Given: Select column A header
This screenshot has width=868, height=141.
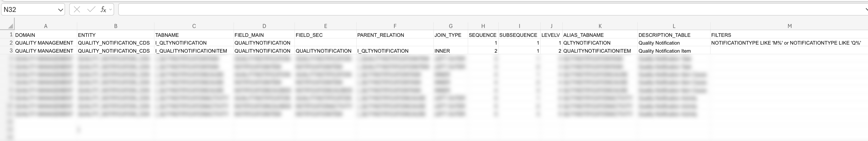Looking at the screenshot, I should (45, 26).
